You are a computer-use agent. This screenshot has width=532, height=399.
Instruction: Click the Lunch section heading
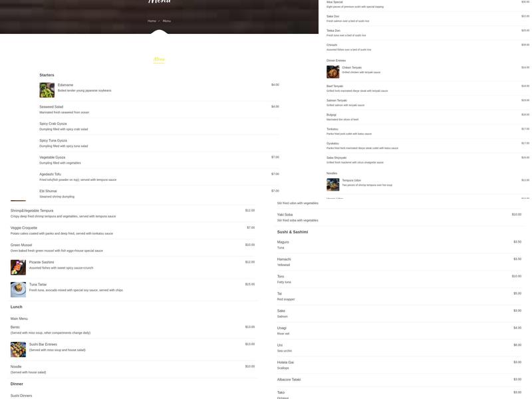(16, 307)
